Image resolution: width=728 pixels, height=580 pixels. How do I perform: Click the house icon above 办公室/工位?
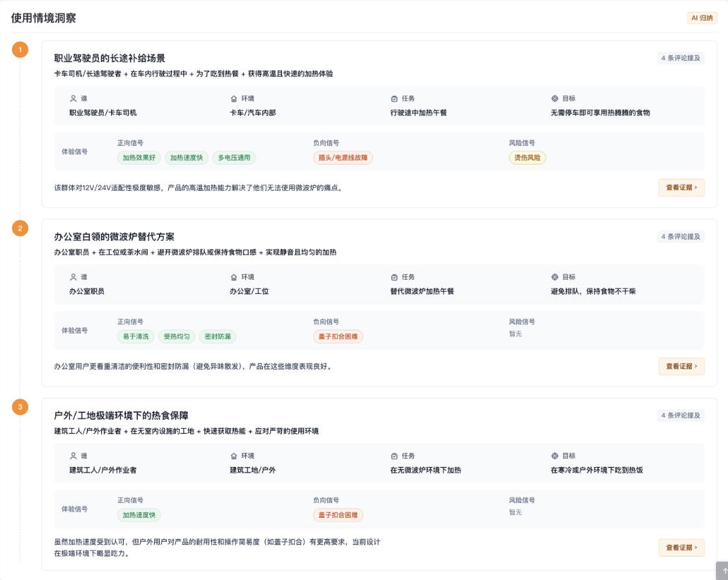click(234, 277)
